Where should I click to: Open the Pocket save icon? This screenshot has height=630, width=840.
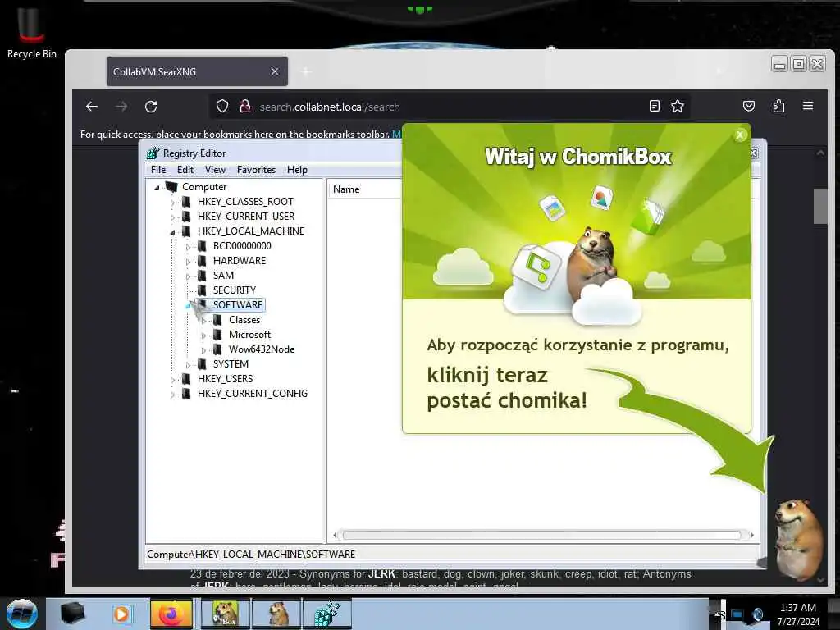[x=749, y=106]
